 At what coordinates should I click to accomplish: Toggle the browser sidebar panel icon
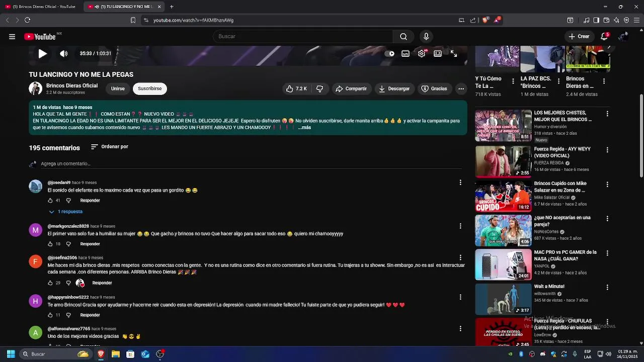[596, 20]
